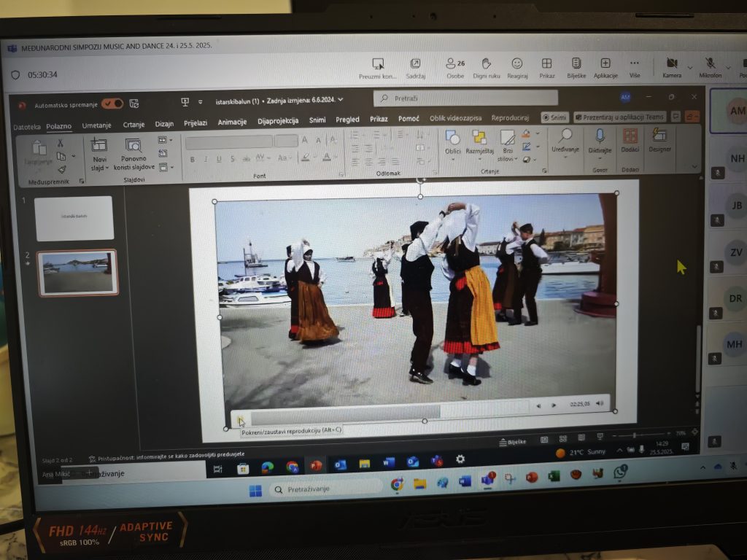Screen dimensions: 747x560
Task: Toggle the Automatsko spremanje switch
Action: coord(112,104)
